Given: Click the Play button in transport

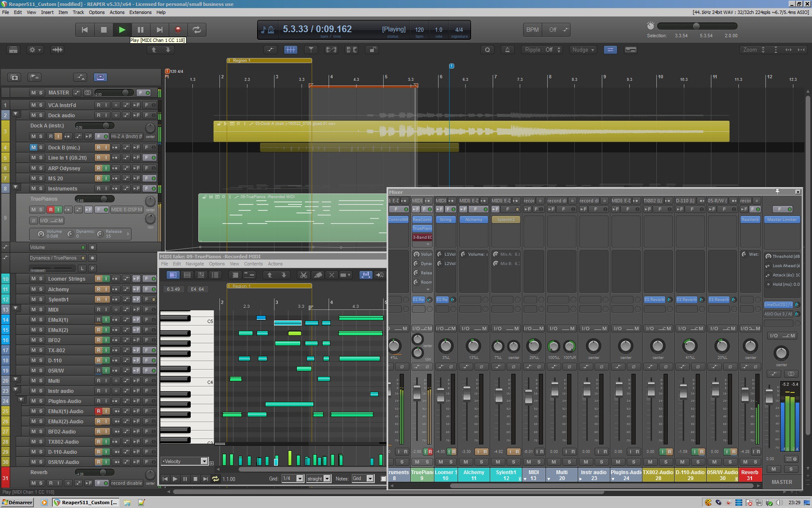Looking at the screenshot, I should (x=122, y=29).
